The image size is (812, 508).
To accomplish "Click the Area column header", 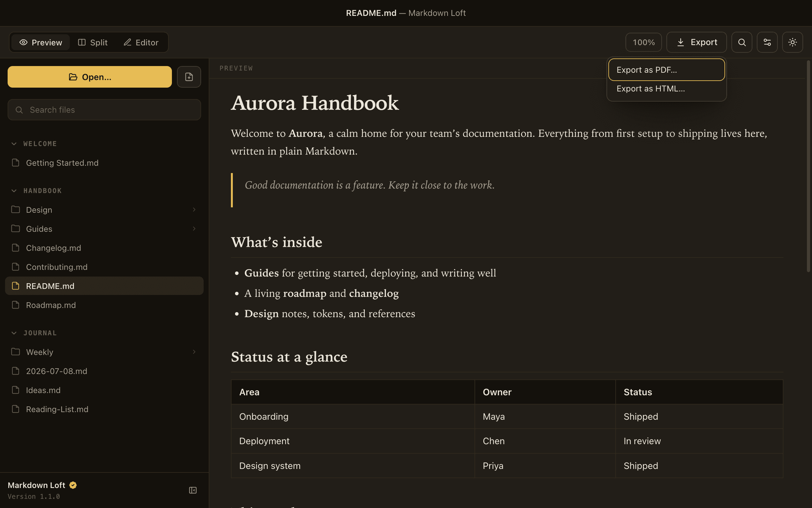I will coord(353,392).
